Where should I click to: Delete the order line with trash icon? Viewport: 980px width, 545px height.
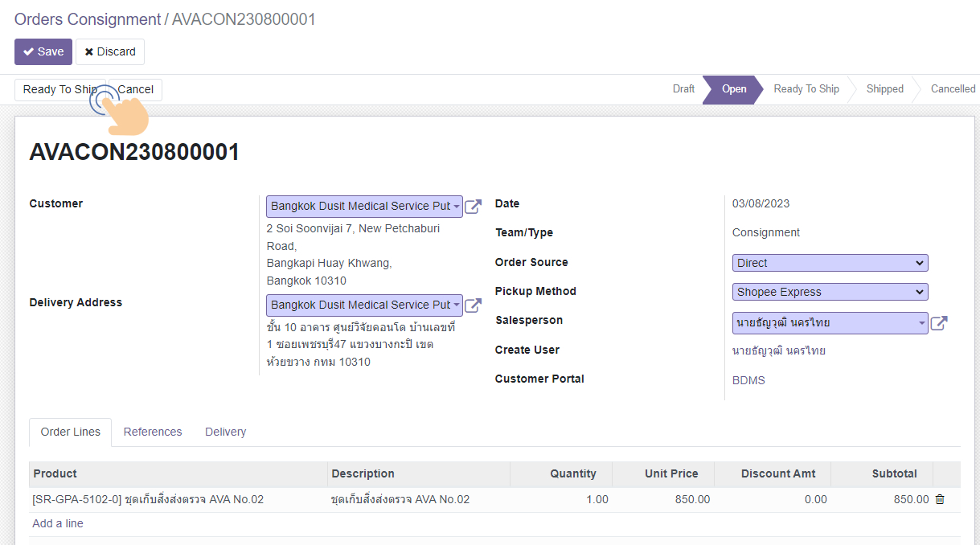tap(940, 499)
